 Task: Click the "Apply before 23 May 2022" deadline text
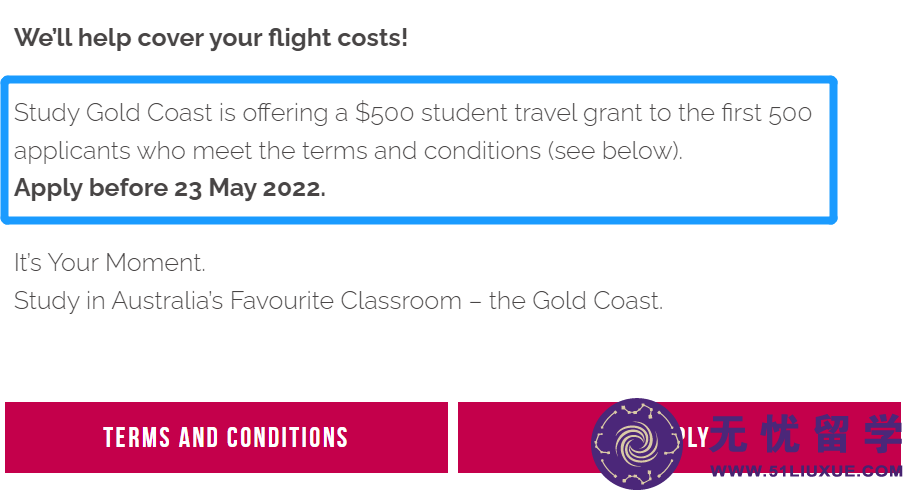pyautogui.click(x=170, y=188)
